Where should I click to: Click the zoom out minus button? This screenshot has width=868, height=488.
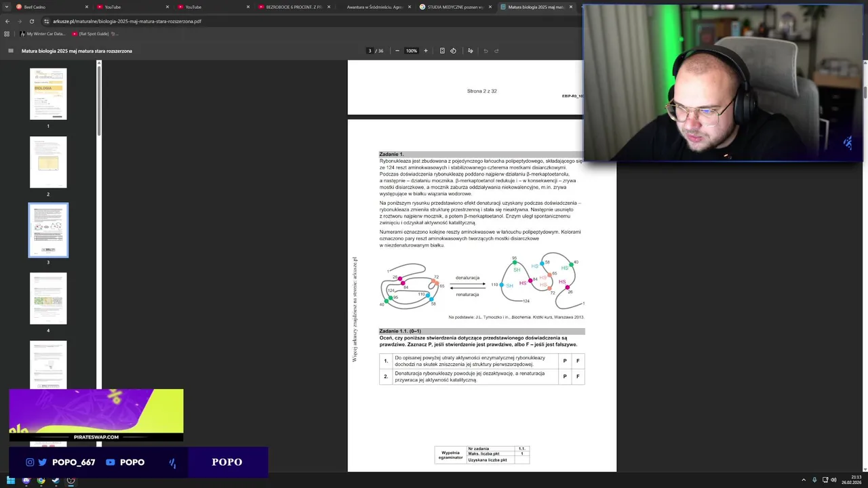[397, 51]
